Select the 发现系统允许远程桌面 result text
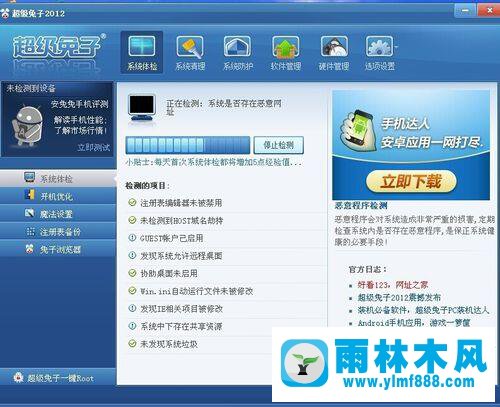500x407 pixels. (181, 256)
